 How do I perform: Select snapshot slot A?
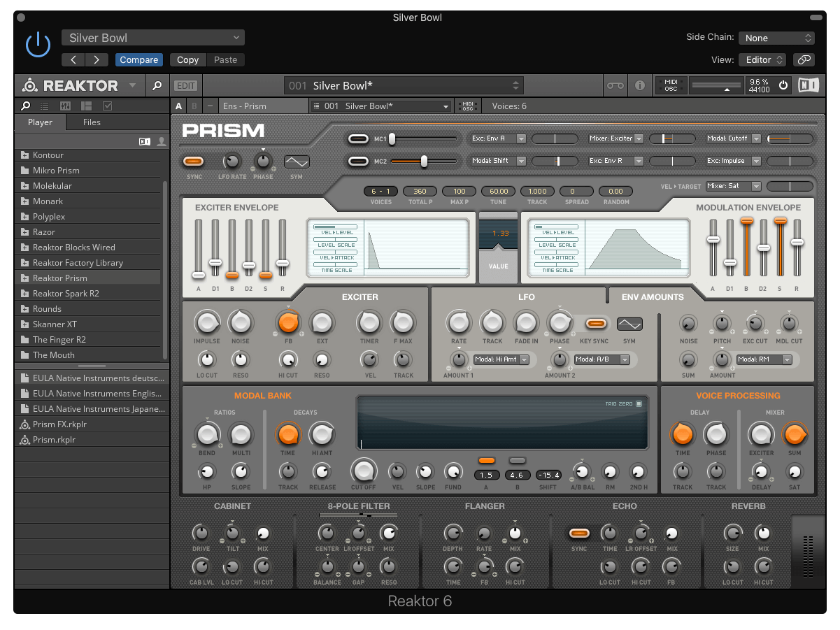click(178, 106)
